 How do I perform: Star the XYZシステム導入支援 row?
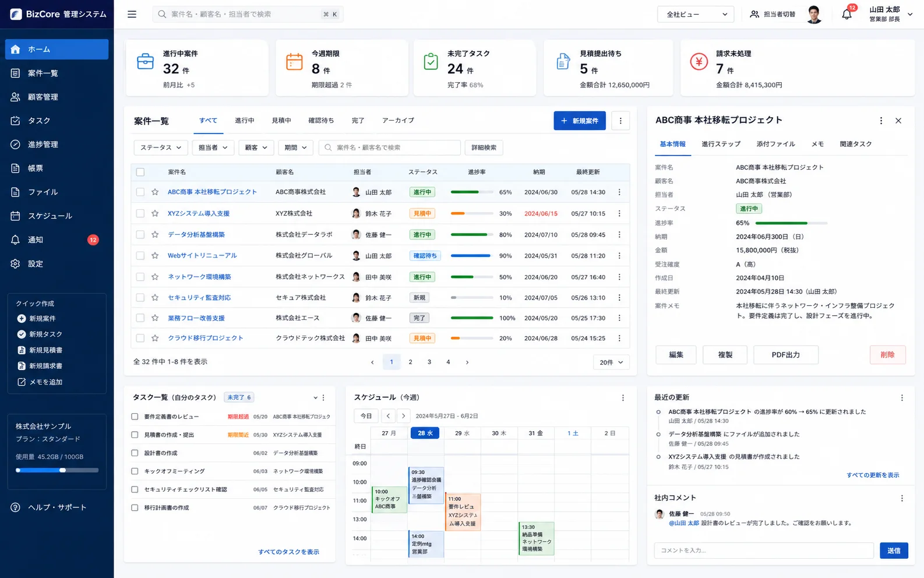pos(155,213)
